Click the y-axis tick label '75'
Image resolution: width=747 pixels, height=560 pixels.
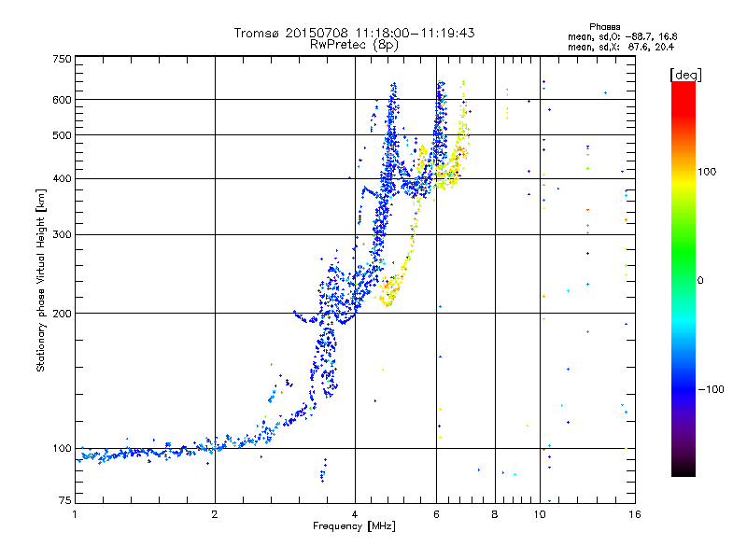[x=65, y=500]
